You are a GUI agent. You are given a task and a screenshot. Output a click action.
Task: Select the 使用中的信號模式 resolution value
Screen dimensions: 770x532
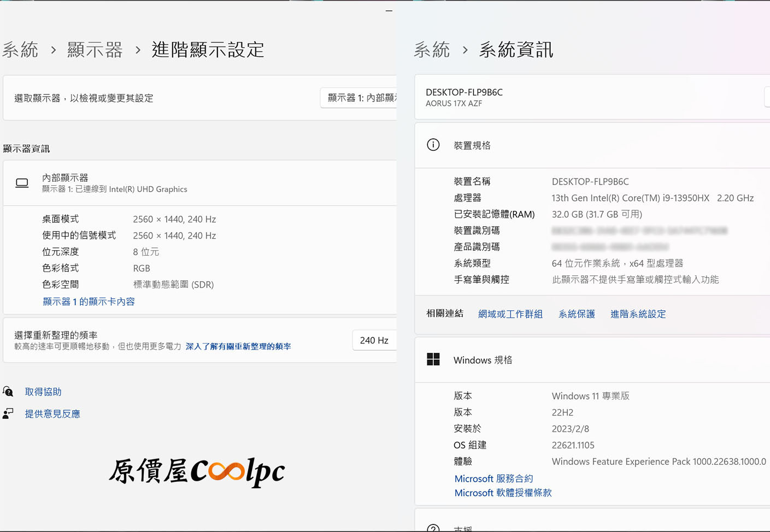click(x=174, y=235)
